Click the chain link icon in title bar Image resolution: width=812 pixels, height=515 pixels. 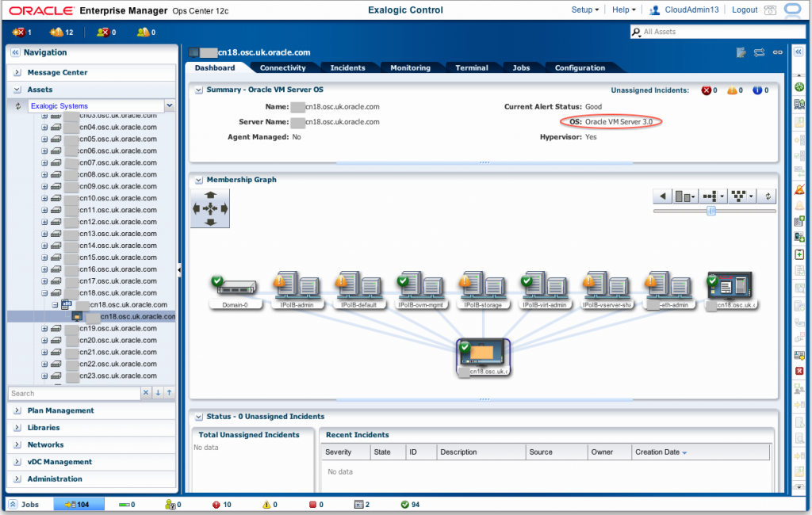click(777, 52)
